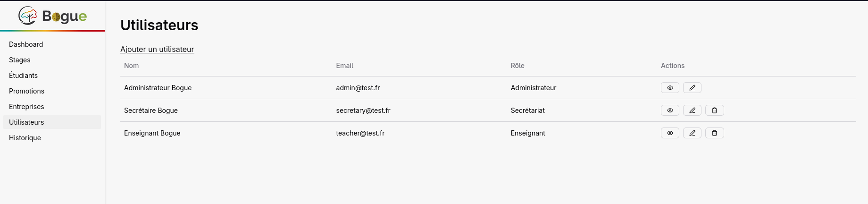View details of Secrétaire Bogue user
This screenshot has height=204, width=868.
pos(670,110)
